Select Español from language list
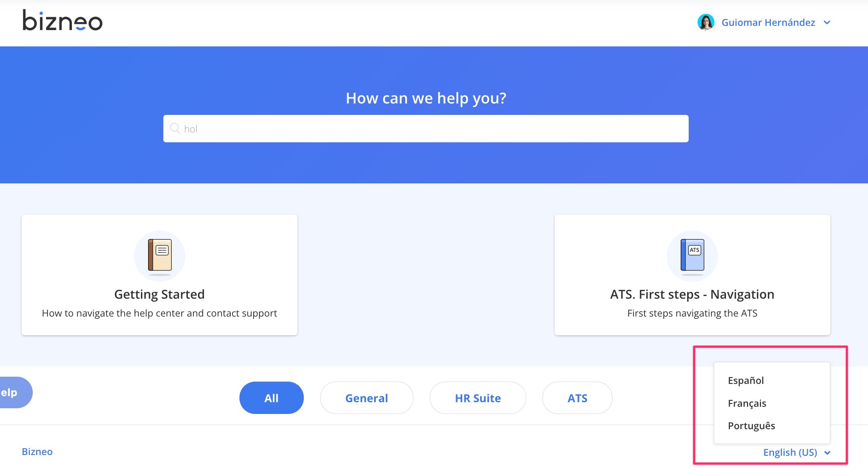This screenshot has height=468, width=868. click(746, 380)
